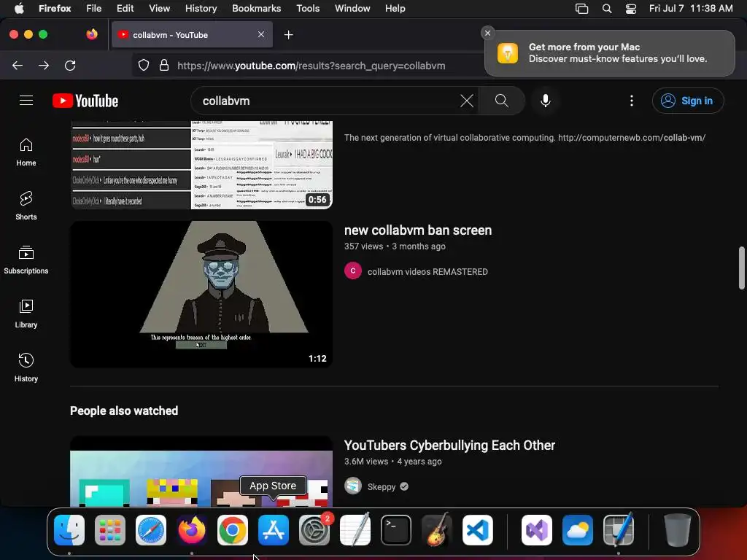Close the collabvm - YouTube tab

[261, 34]
